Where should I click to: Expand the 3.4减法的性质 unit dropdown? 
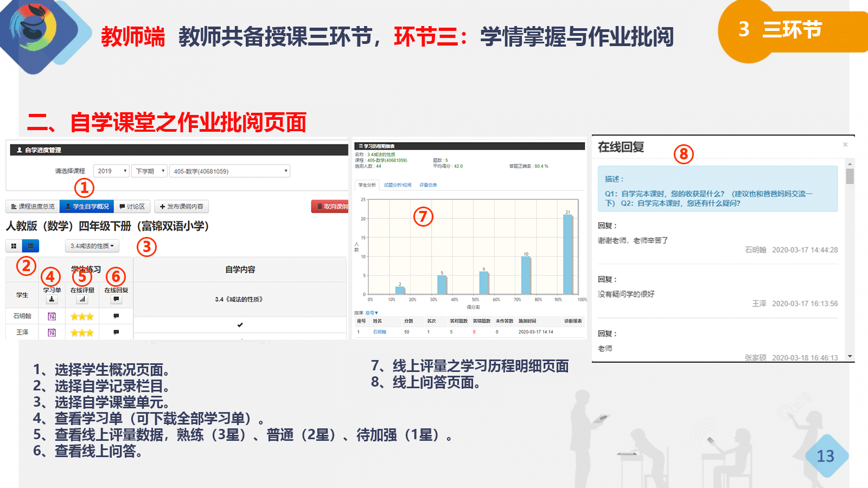tap(92, 246)
